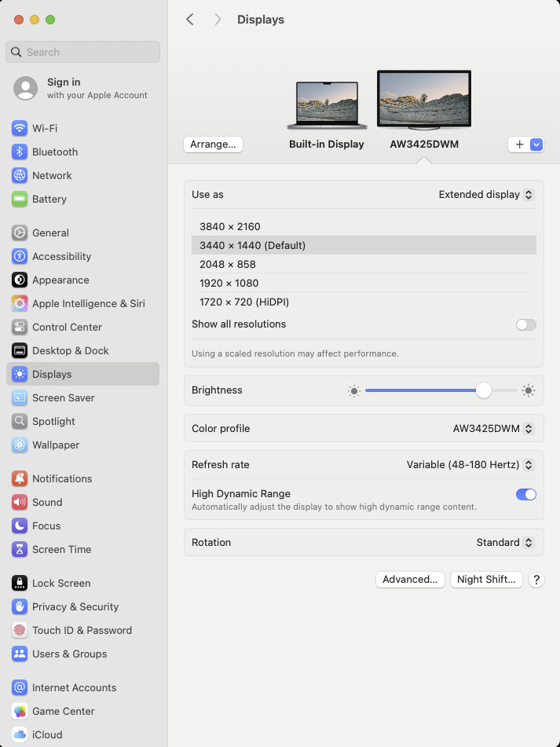This screenshot has height=747, width=560.
Task: Open Touch ID & Password fingerprint icon
Action: [20, 630]
